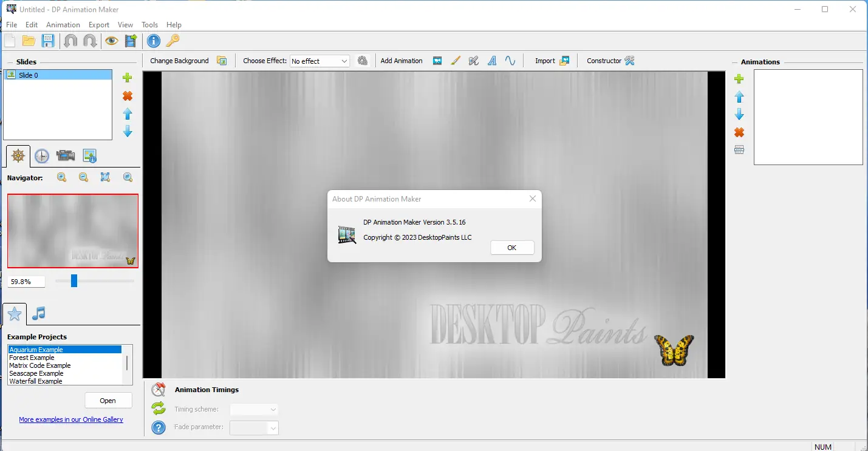Preview the animation with the eye icon
868x451 pixels.
click(111, 41)
